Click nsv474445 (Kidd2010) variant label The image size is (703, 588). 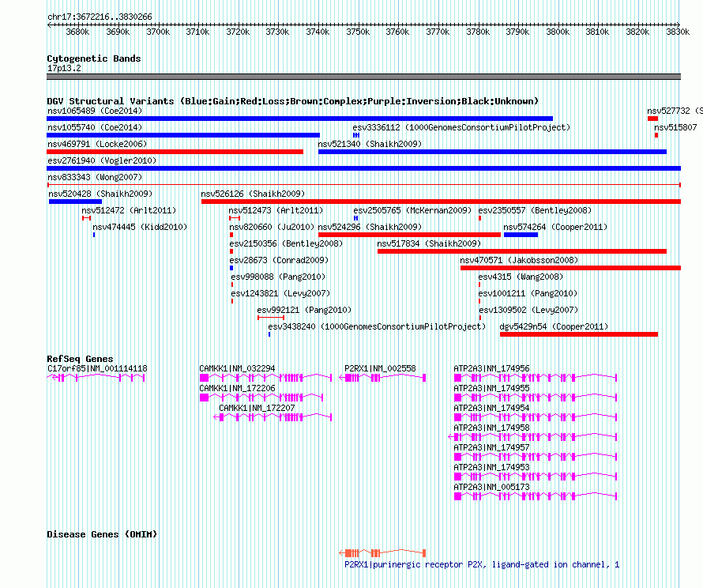(x=140, y=227)
